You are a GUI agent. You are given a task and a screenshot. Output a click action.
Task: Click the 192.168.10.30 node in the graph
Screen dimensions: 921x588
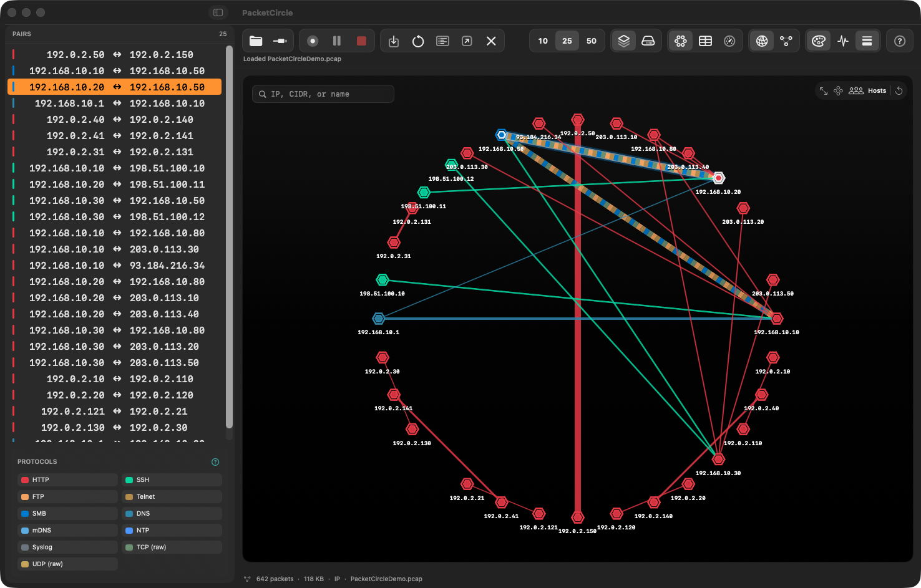coord(719,460)
